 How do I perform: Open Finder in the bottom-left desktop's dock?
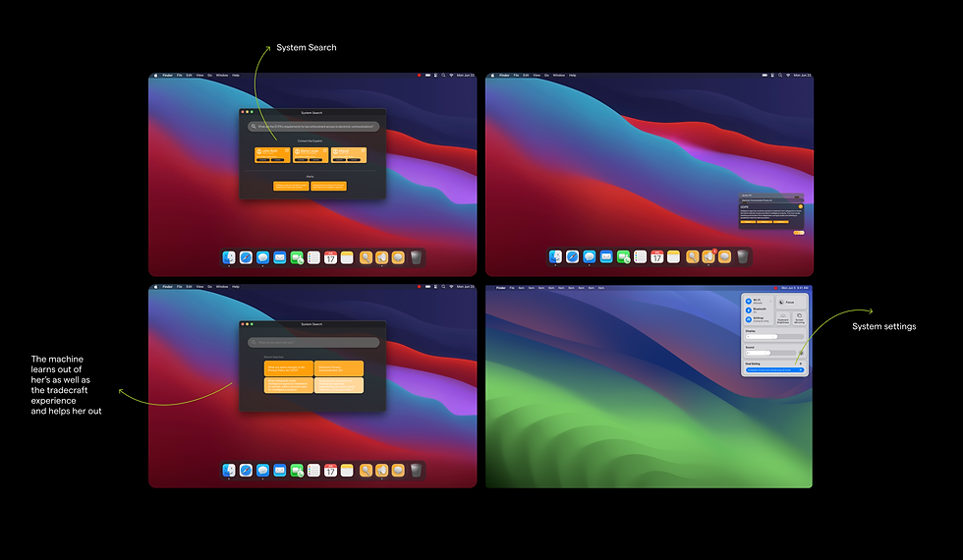click(x=229, y=471)
